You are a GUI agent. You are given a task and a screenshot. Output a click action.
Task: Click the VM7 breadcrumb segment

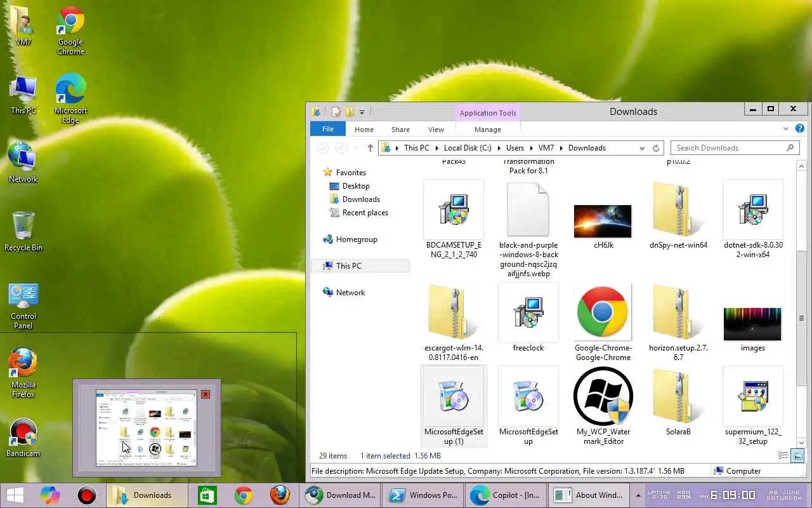point(546,148)
